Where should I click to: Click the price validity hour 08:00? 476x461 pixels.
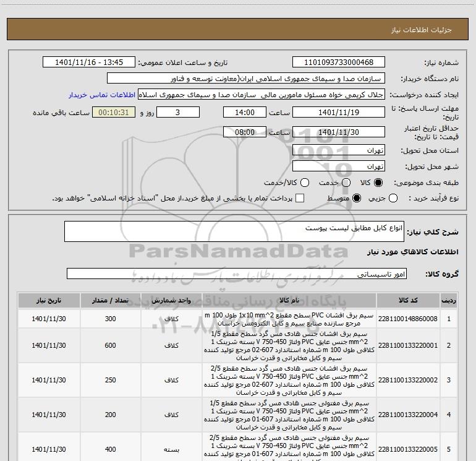[x=245, y=132]
